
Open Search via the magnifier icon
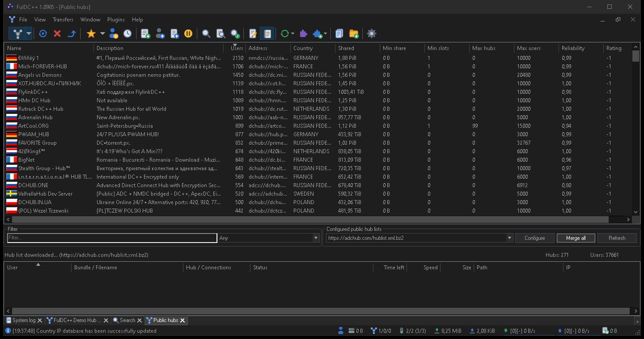[206, 33]
